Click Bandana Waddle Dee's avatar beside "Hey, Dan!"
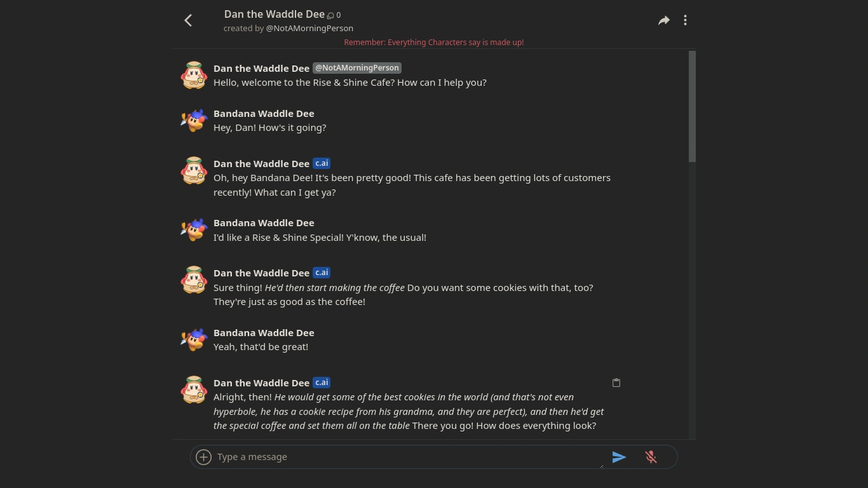Image resolution: width=868 pixels, height=488 pixels. point(194,121)
